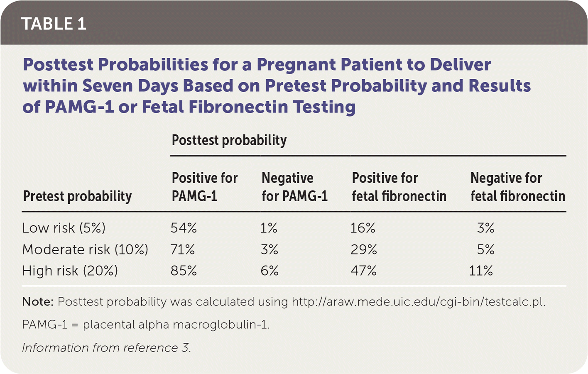Select the "Posttest probability" group header

click(x=229, y=140)
